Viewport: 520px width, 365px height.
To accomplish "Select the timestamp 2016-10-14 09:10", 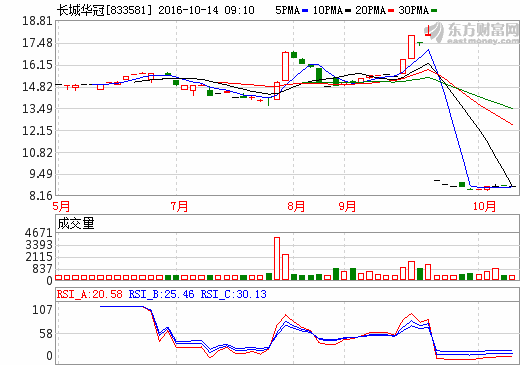I will click(206, 10).
